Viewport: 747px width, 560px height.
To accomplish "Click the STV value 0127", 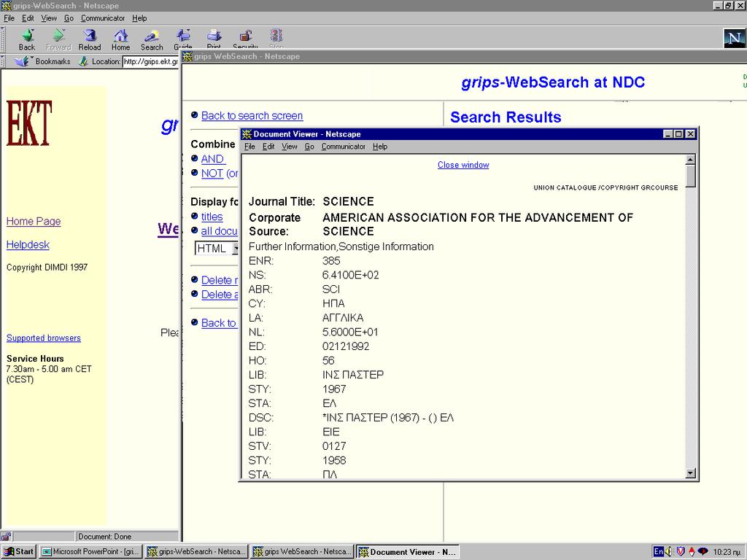I will point(334,446).
